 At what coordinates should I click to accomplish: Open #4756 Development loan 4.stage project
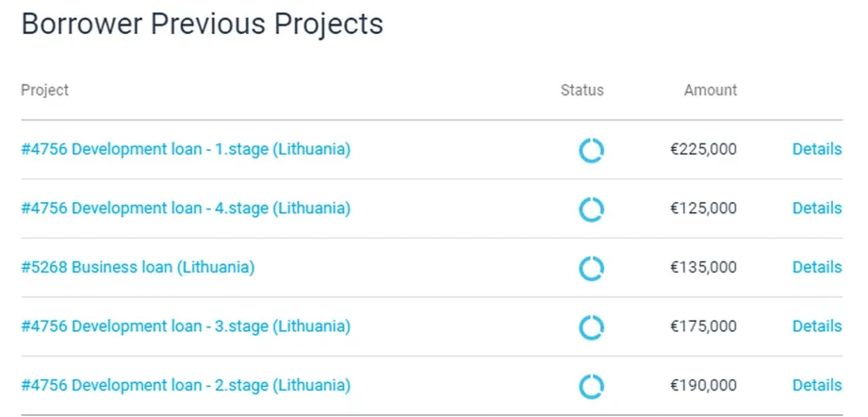[186, 208]
